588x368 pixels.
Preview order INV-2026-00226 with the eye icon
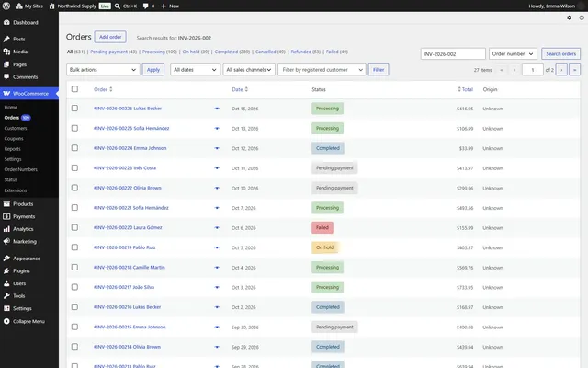pos(217,109)
